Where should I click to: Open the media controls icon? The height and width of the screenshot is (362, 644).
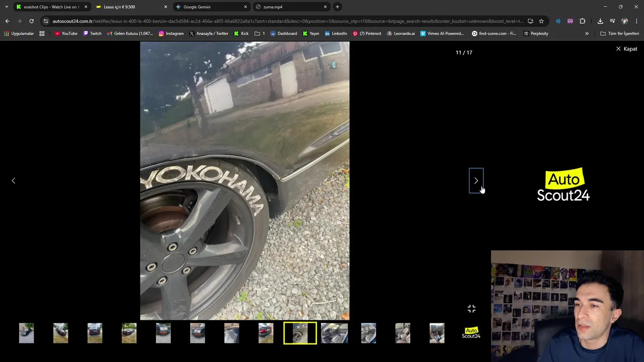click(612, 21)
